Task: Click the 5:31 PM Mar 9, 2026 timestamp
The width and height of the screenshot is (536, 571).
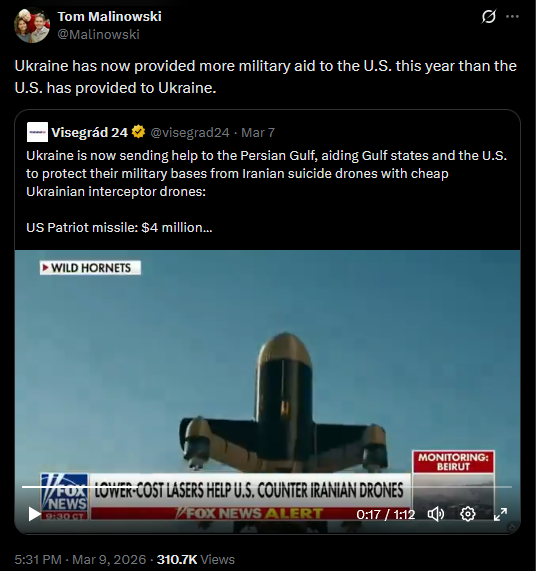Action: click(x=80, y=559)
